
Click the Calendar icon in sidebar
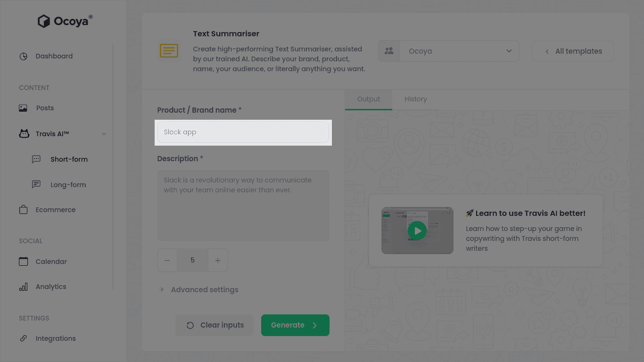(24, 261)
